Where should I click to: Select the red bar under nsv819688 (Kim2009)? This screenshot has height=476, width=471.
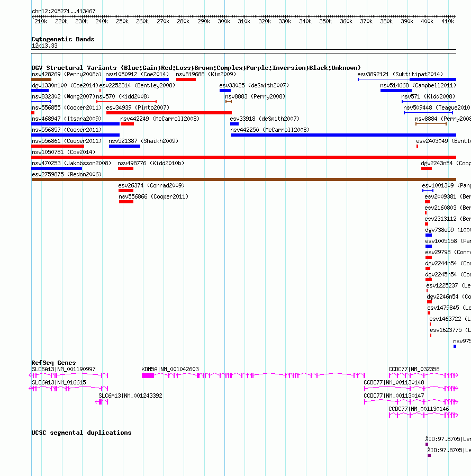[186, 79]
